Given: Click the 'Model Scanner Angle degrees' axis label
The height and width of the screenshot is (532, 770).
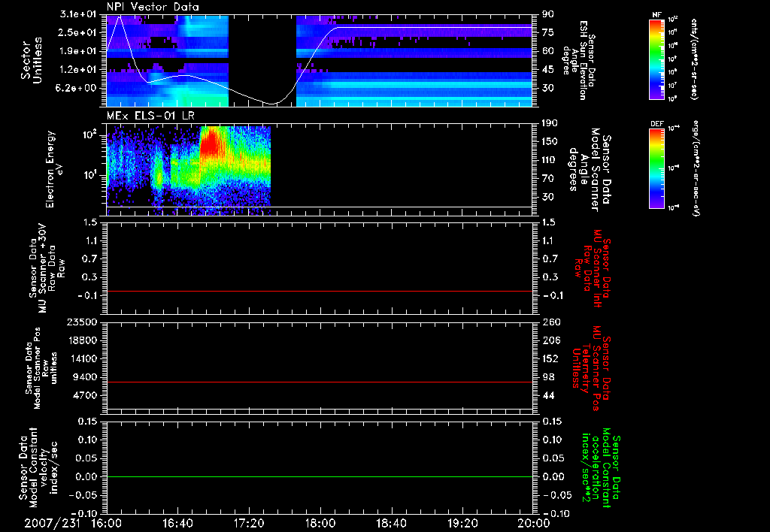Looking at the screenshot, I should point(591,170).
